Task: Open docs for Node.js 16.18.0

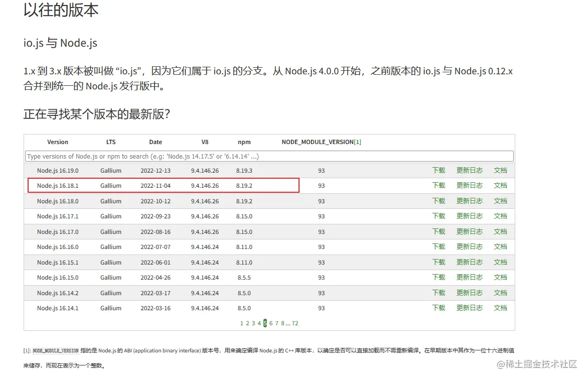Action: [x=500, y=201]
